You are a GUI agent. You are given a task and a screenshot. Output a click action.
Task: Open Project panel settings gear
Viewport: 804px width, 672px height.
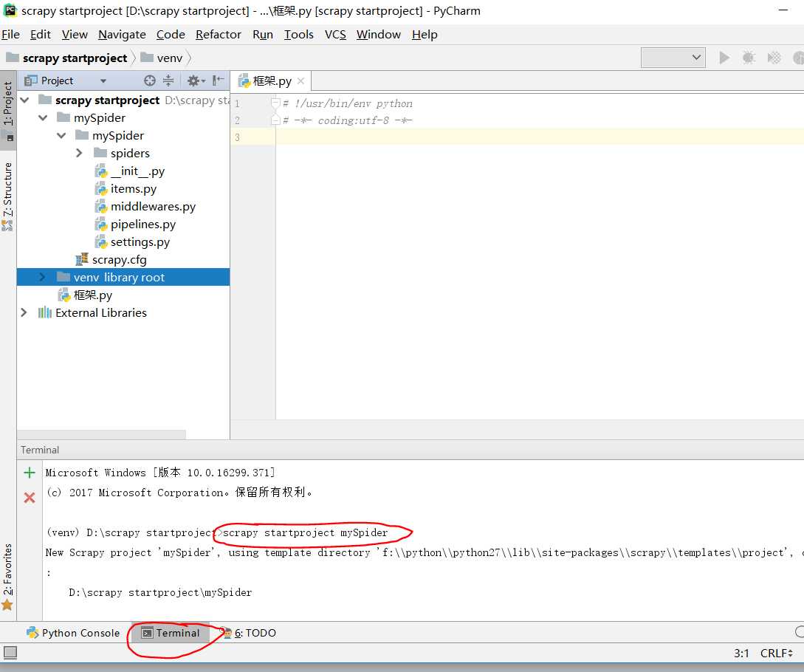(x=196, y=80)
